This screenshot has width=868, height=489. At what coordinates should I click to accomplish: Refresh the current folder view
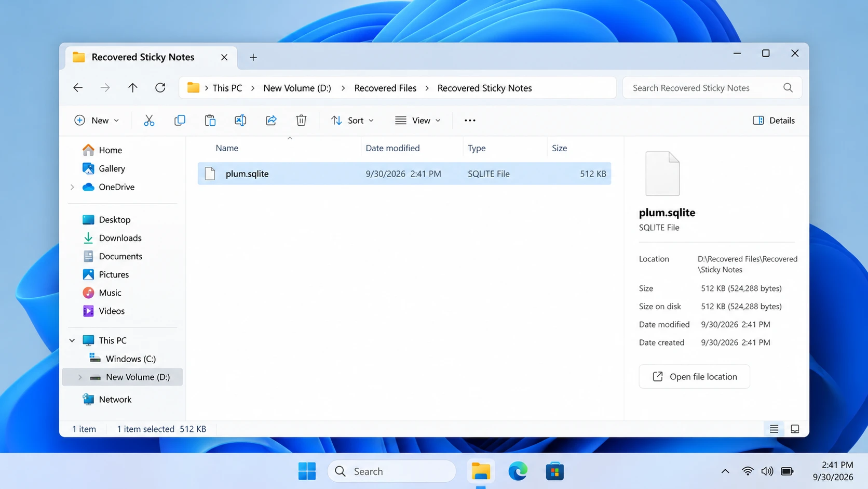(x=160, y=88)
